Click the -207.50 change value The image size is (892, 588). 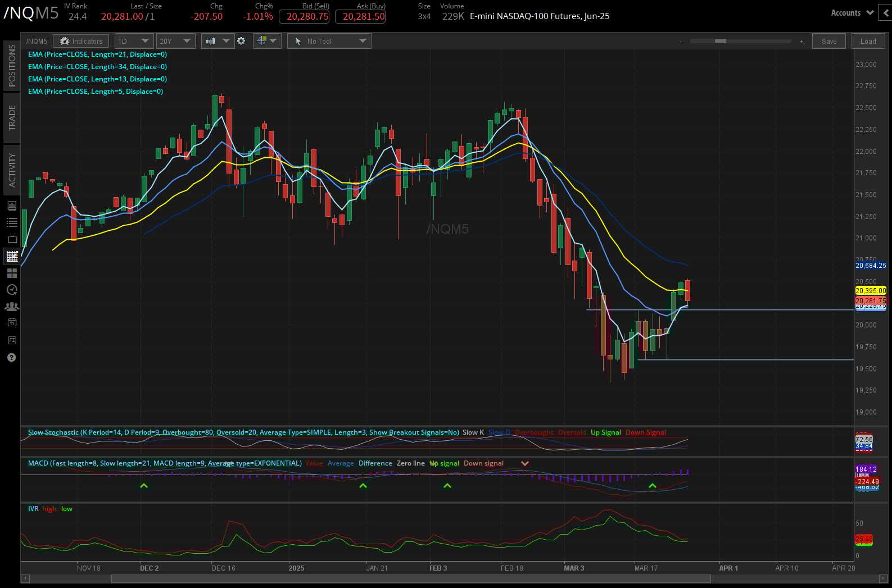click(x=206, y=16)
